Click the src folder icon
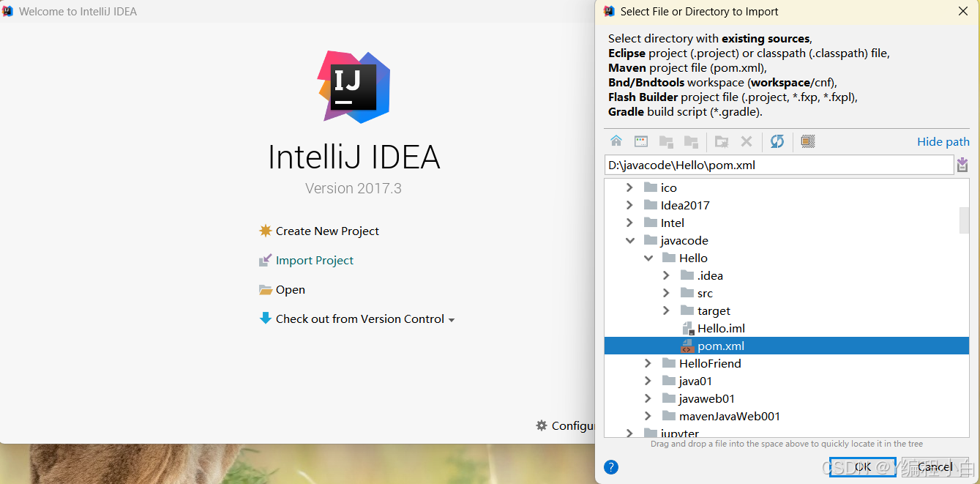Viewport: 980px width, 484px height. [x=687, y=293]
